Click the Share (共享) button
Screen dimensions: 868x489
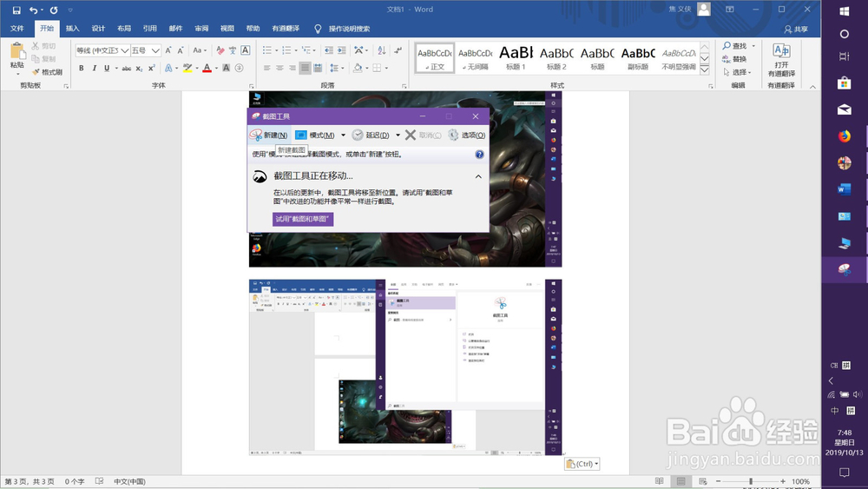click(796, 29)
